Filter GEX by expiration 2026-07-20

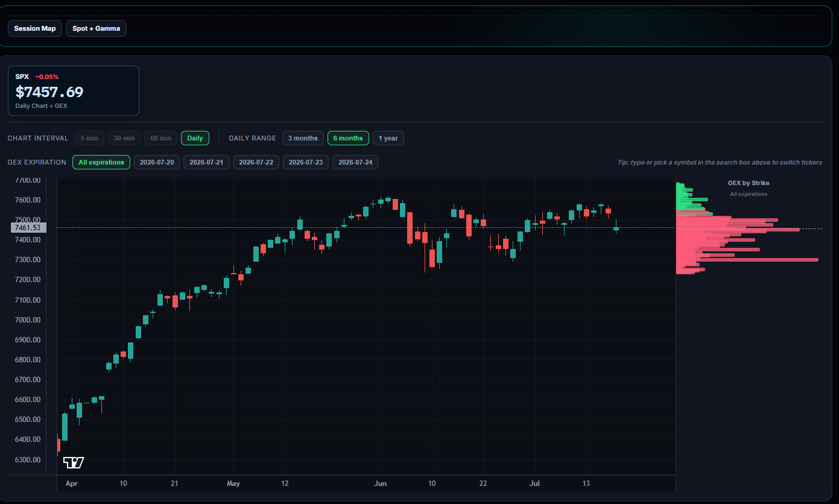157,162
